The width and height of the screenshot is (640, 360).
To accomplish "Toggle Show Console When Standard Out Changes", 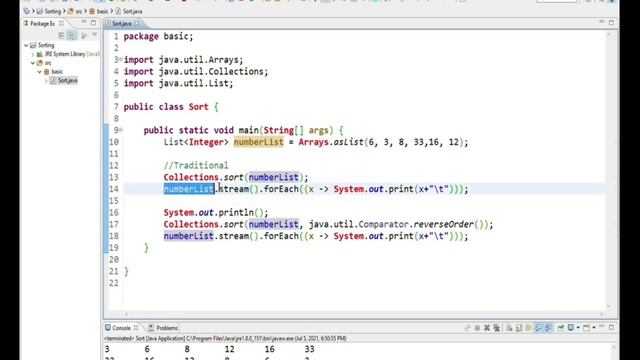I will [538, 328].
